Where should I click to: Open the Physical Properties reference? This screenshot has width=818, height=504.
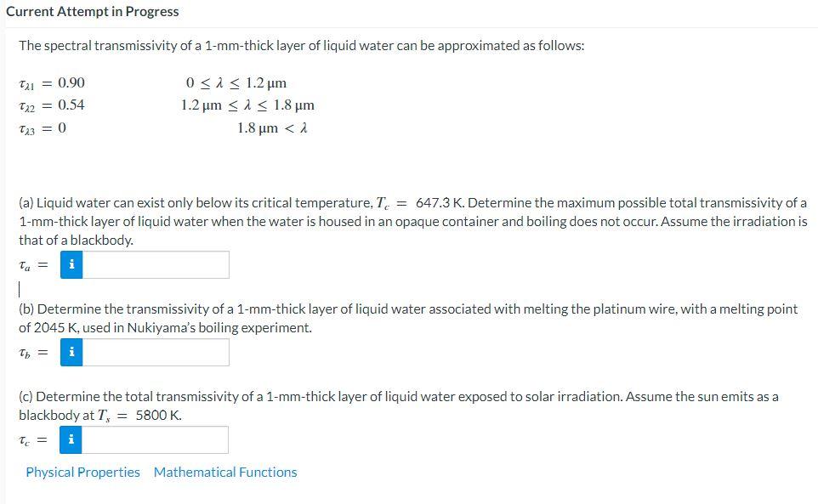coord(82,472)
